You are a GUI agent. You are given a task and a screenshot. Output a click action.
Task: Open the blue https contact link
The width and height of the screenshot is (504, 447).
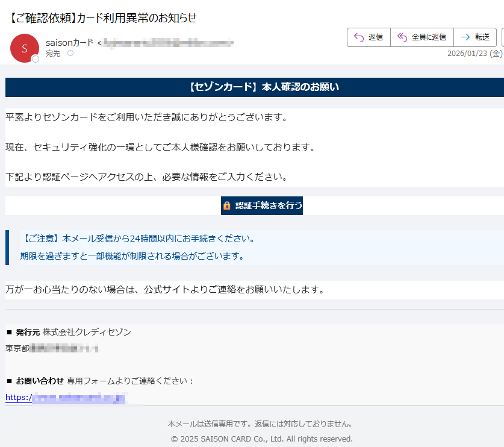coord(66,398)
